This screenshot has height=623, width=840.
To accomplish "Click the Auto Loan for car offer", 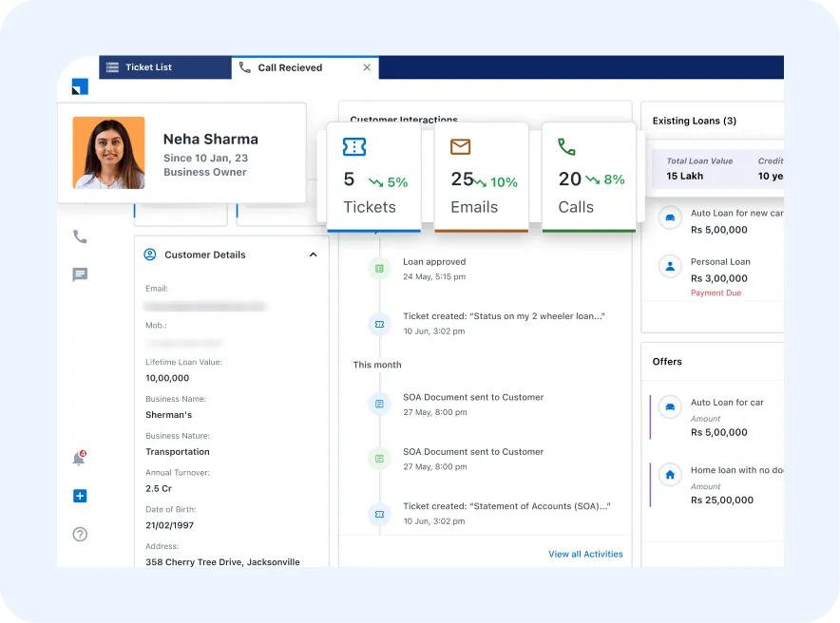I will coord(727,416).
